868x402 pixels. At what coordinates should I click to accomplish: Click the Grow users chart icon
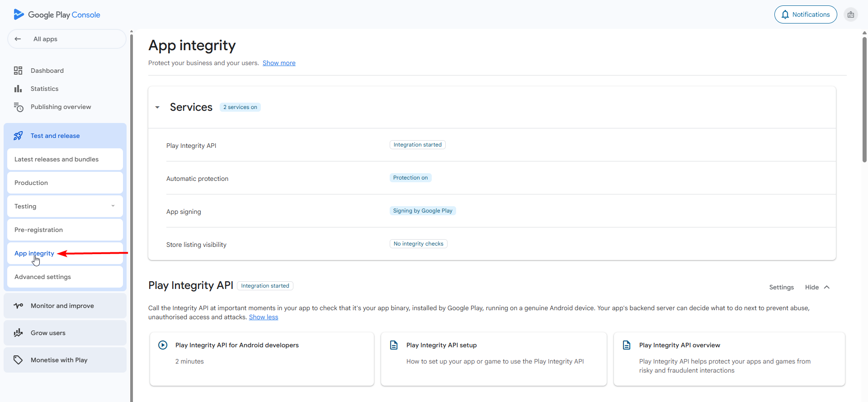tap(18, 333)
